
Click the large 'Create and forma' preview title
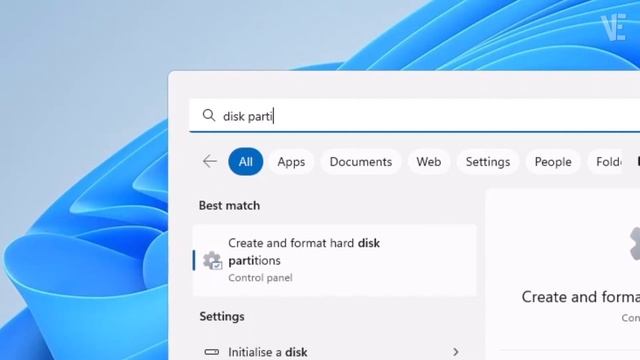tap(580, 297)
